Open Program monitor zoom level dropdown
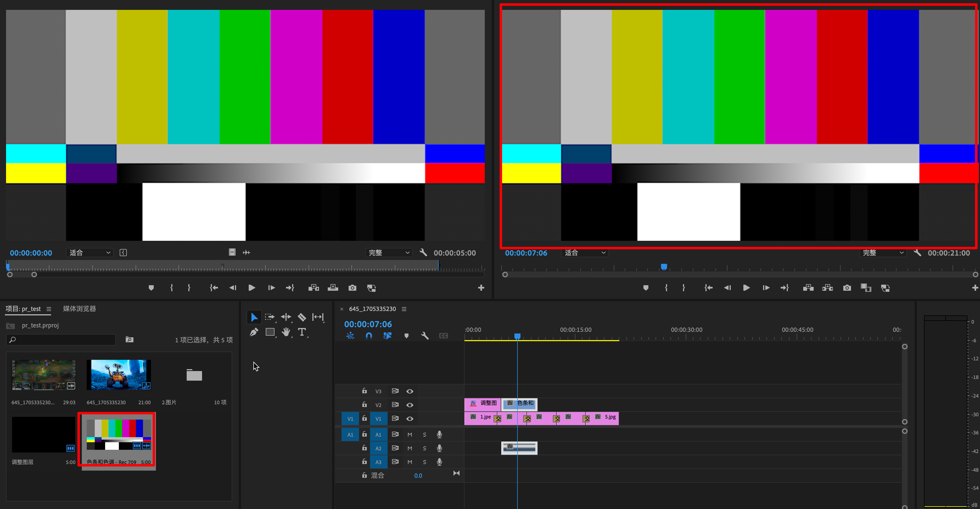The image size is (980, 509). click(x=585, y=253)
